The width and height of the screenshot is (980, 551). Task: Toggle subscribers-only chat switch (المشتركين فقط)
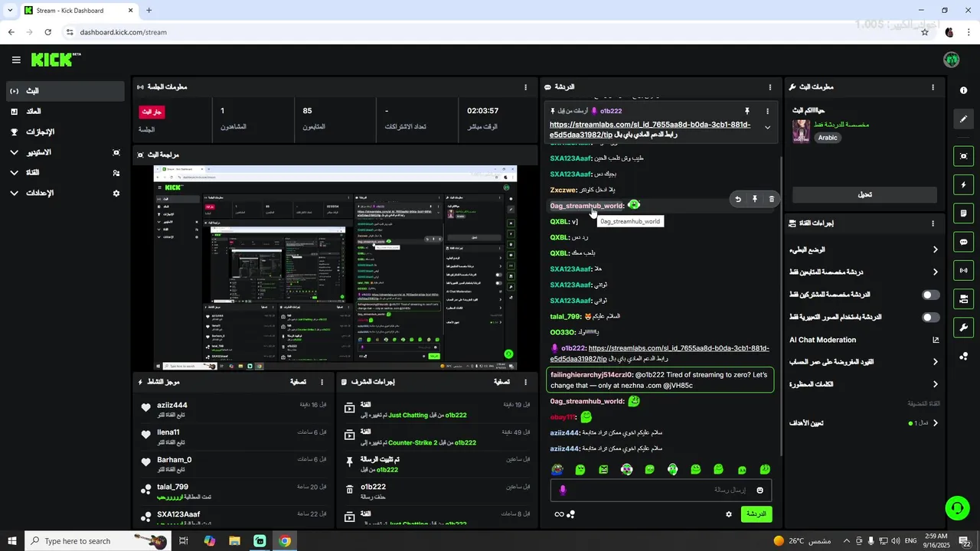pos(930,295)
